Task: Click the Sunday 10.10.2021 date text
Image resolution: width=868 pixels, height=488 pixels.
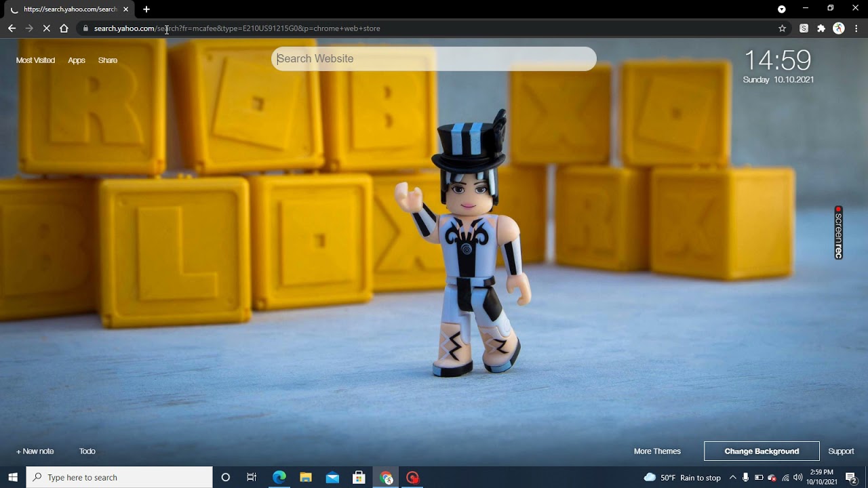Action: click(x=778, y=79)
